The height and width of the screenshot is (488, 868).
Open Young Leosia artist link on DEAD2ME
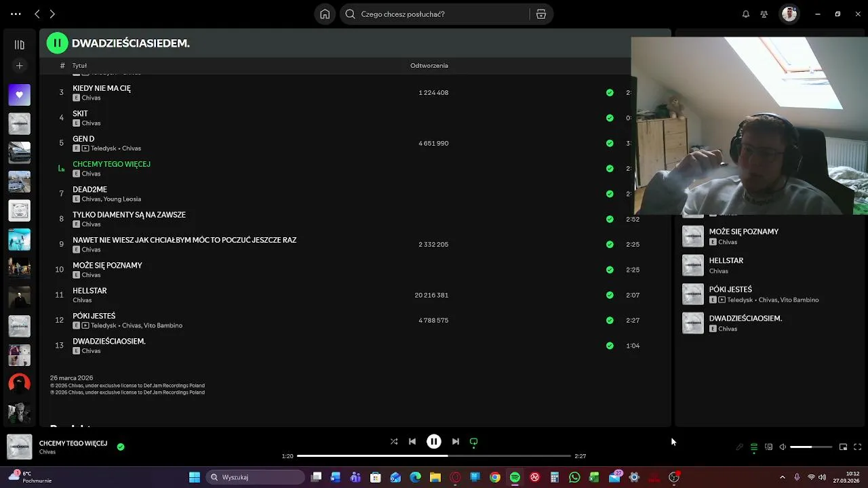(x=122, y=199)
